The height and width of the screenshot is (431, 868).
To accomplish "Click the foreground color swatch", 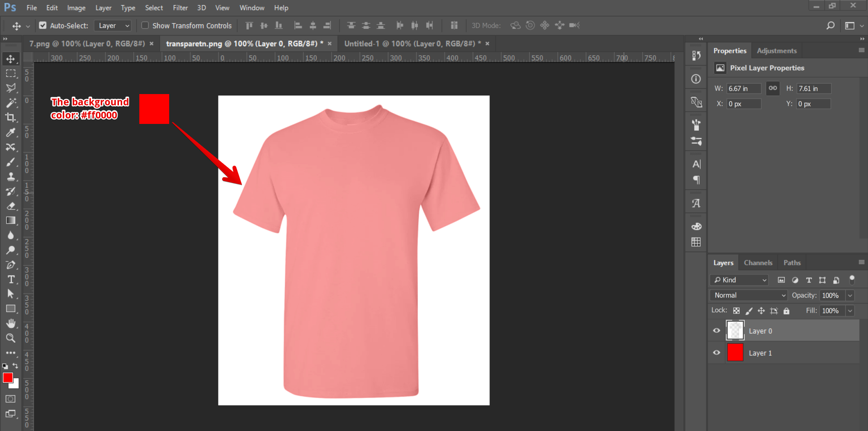I will tap(8, 378).
